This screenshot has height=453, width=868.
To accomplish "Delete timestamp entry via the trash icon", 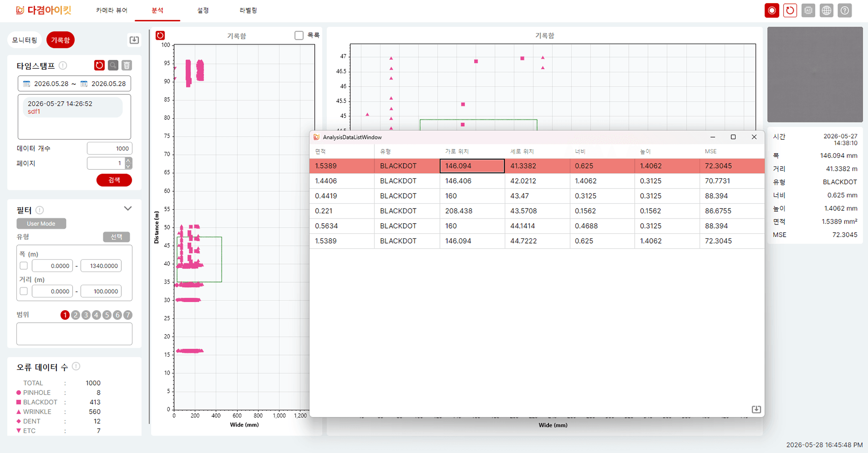I will coord(127,65).
